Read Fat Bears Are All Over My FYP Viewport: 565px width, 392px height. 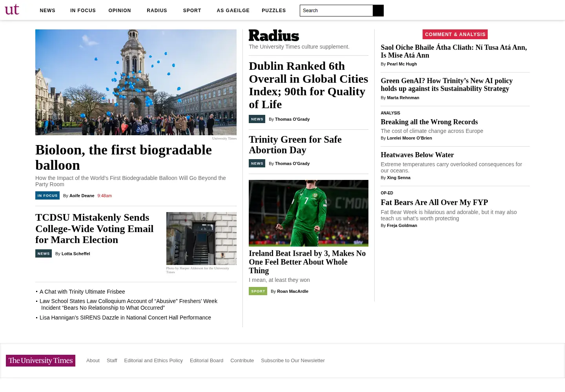tap(434, 202)
